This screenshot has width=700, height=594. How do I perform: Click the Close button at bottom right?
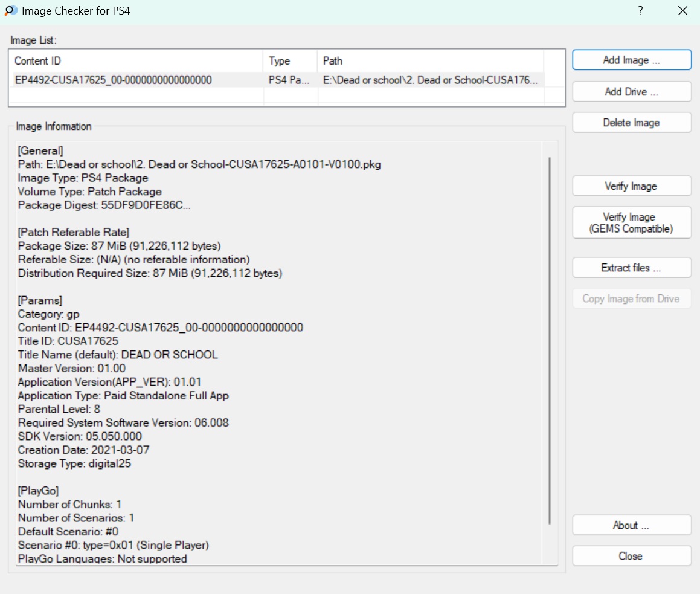(631, 556)
